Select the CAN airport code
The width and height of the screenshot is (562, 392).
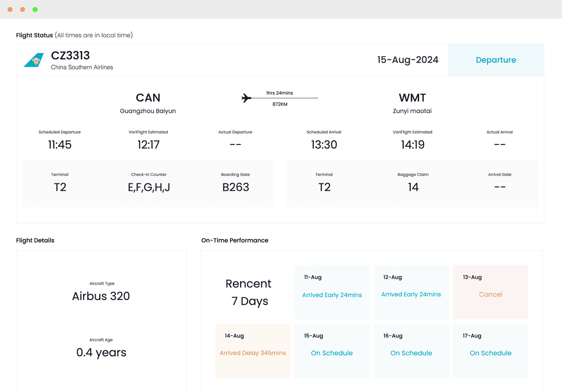[x=148, y=97]
